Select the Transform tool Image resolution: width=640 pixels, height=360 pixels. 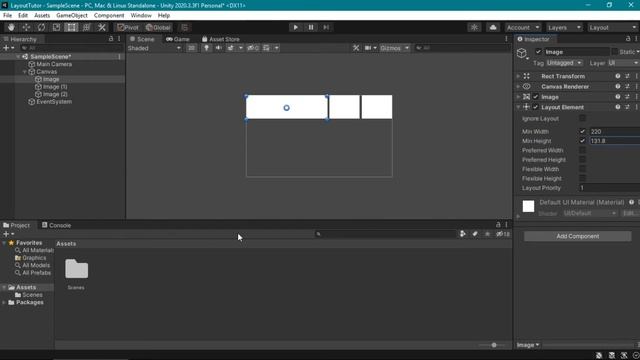[x=87, y=27]
